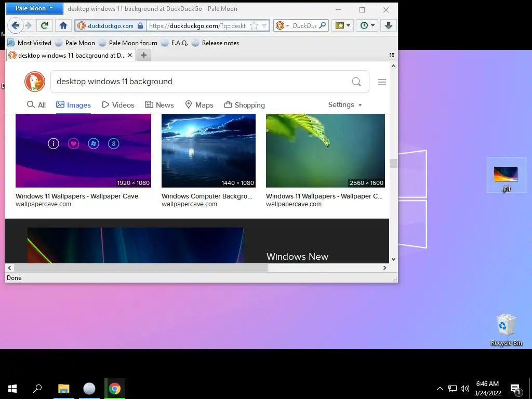Bookmark this page with the star icon
The width and height of the screenshot is (532, 399).
254,26
